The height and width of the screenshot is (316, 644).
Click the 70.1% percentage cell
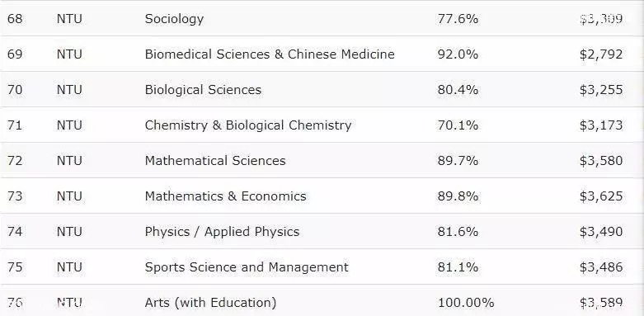tap(458, 125)
